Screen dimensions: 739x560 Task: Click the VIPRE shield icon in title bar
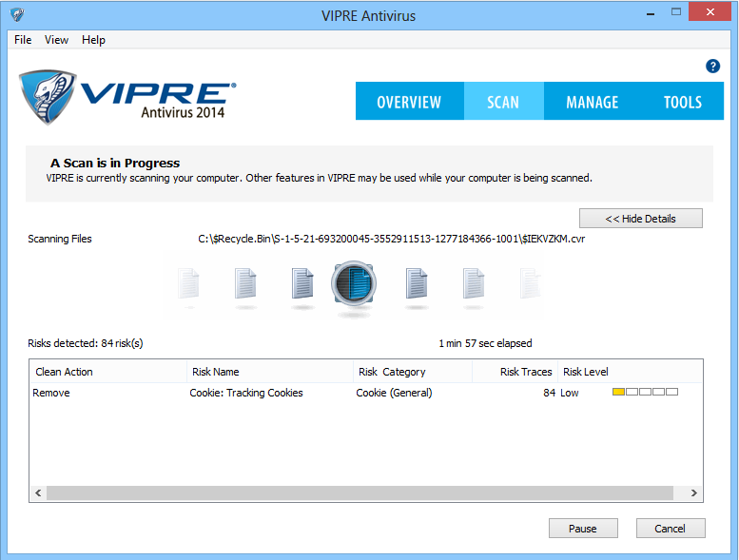[x=17, y=14]
